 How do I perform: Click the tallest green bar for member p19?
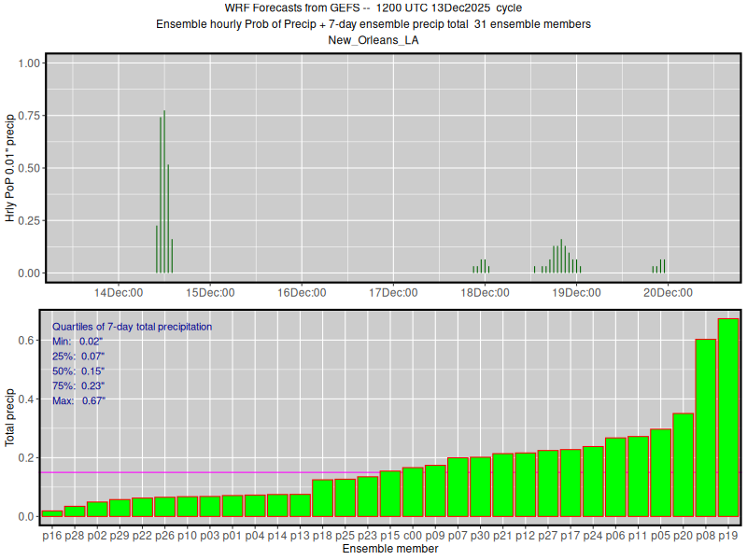[x=728, y=418]
